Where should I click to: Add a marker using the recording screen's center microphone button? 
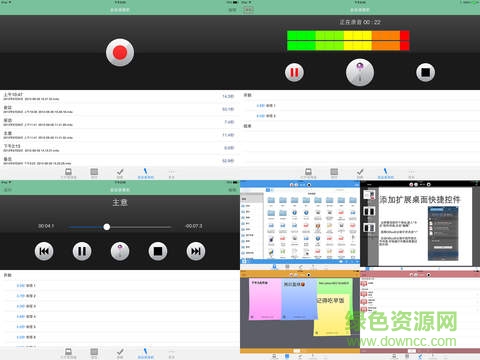(360, 72)
